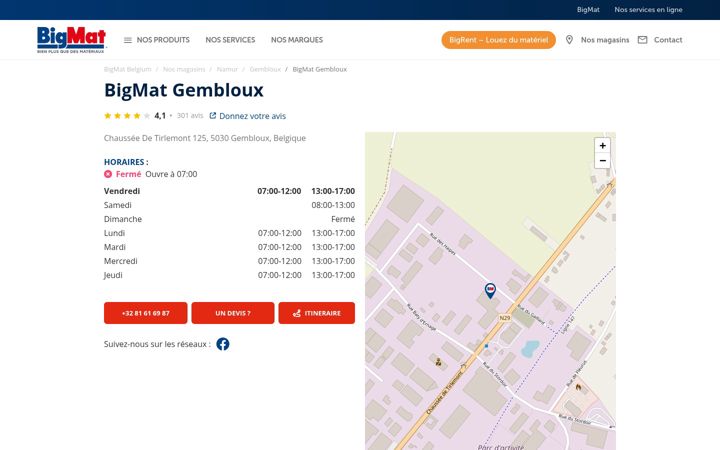Click the 4,1 rating value
This screenshot has height=450, width=720.
click(160, 116)
